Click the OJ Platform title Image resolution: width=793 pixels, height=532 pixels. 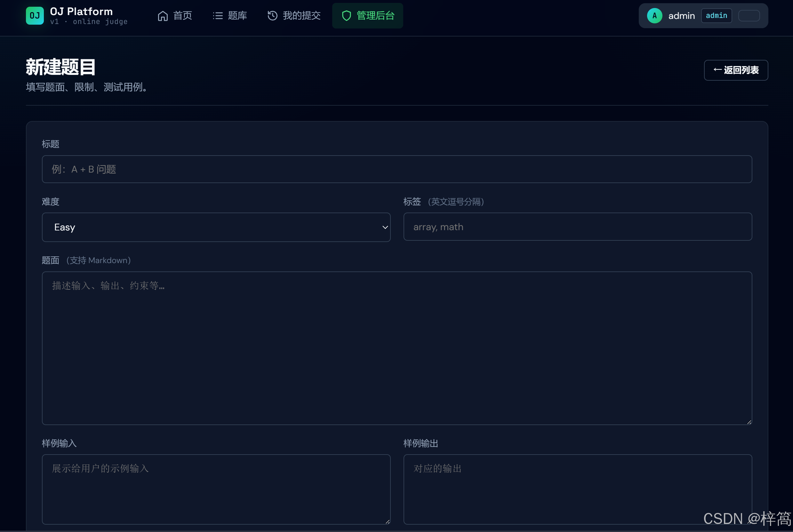click(81, 12)
